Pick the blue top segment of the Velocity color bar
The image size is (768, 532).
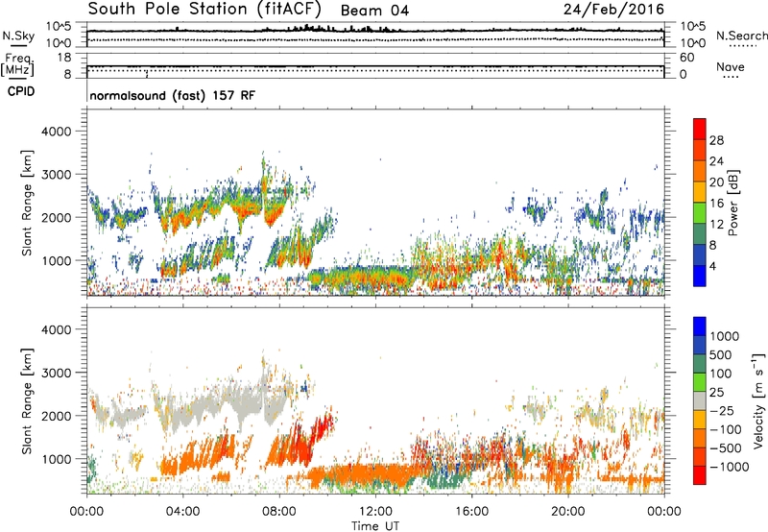coord(700,326)
